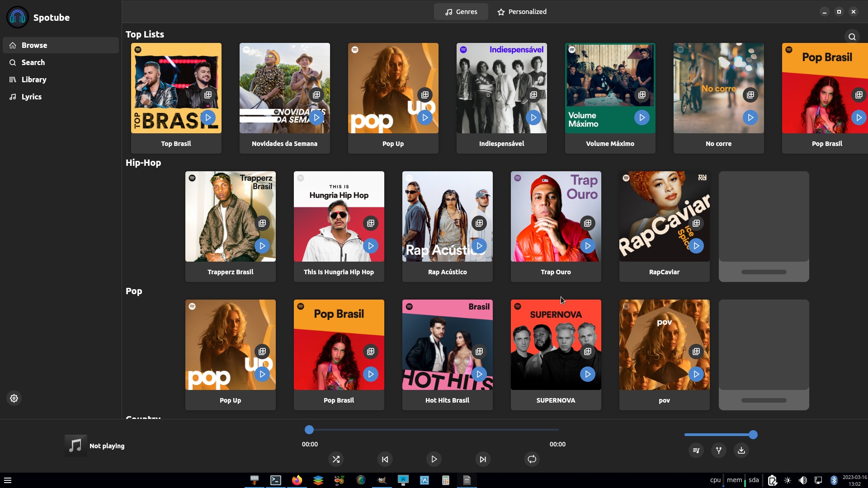The width and height of the screenshot is (868, 488).
Task: Download the current track
Action: (741, 450)
